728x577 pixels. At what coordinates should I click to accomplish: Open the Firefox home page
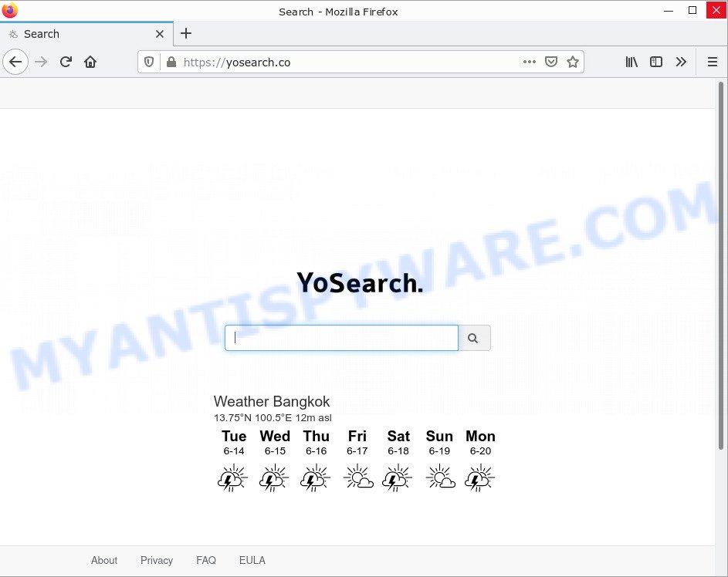90,62
